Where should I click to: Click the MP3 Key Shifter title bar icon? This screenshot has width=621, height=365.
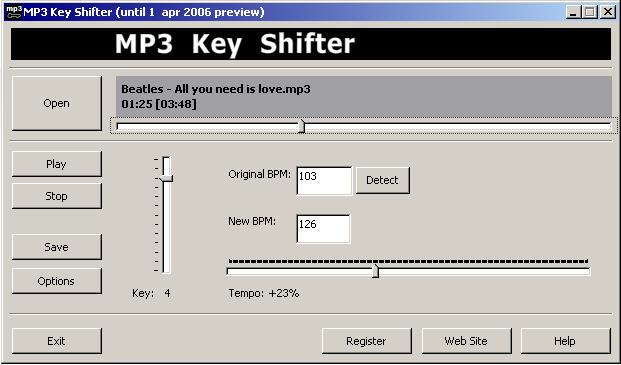13,12
